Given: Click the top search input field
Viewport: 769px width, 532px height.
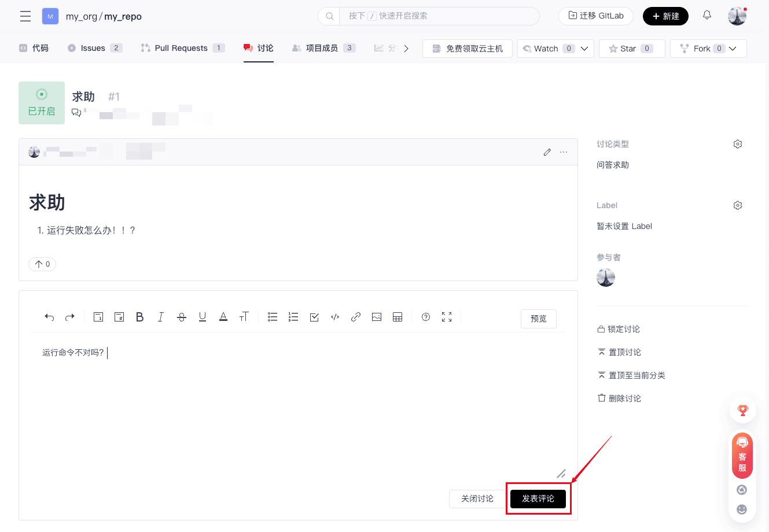Looking at the screenshot, I should (x=440, y=16).
